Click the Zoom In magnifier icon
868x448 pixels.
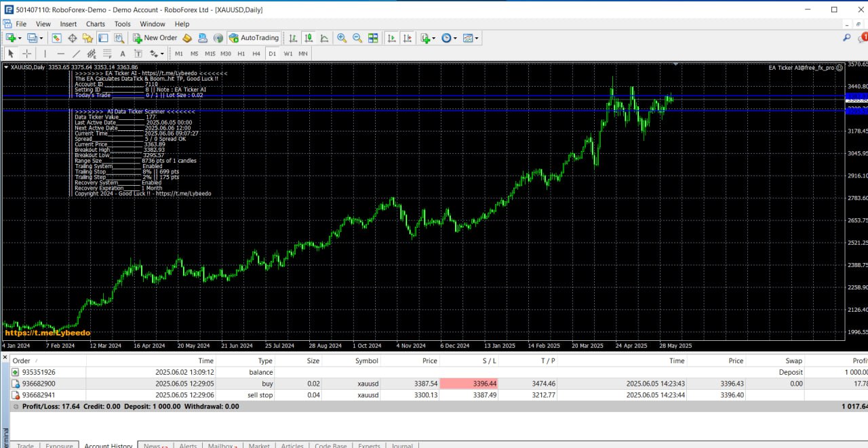(x=341, y=39)
